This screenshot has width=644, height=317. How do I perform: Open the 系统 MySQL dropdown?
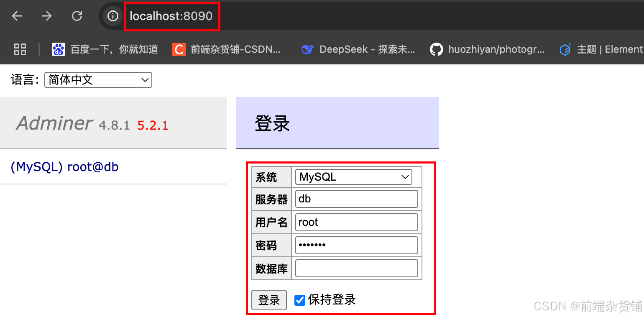click(353, 177)
